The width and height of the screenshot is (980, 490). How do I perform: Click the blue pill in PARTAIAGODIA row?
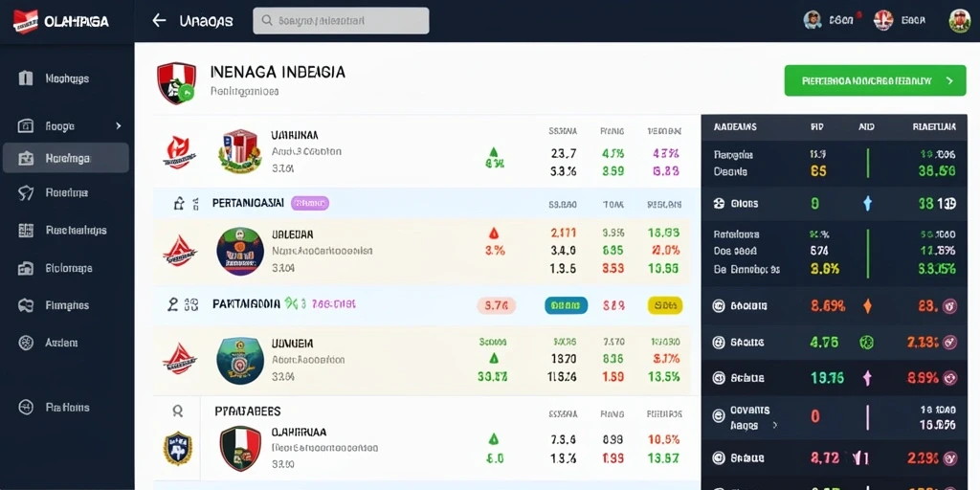[x=567, y=305]
